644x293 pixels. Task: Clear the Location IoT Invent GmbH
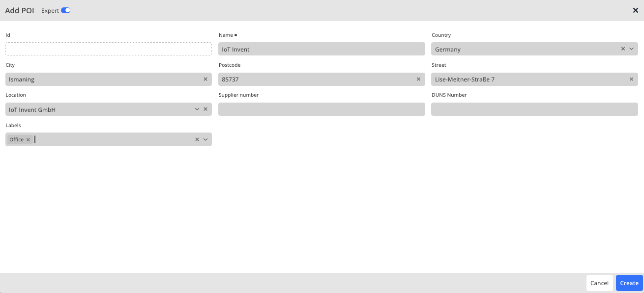pos(205,109)
